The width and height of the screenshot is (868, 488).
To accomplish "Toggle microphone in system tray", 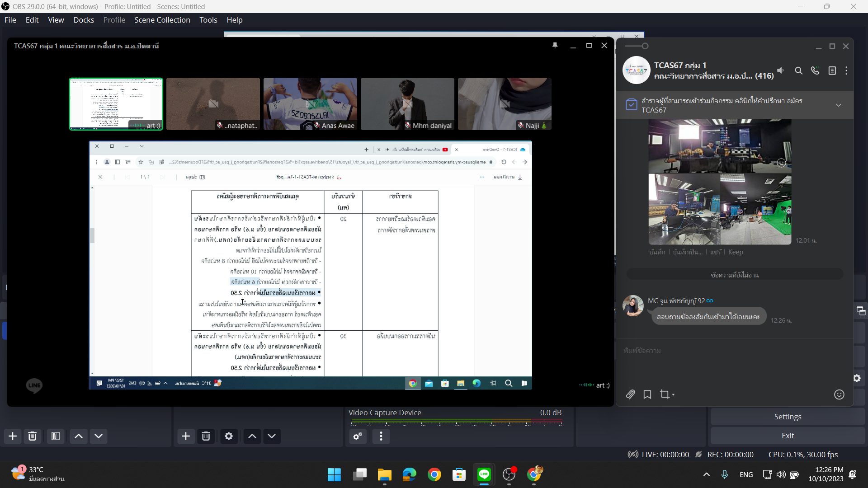I will [x=724, y=474].
